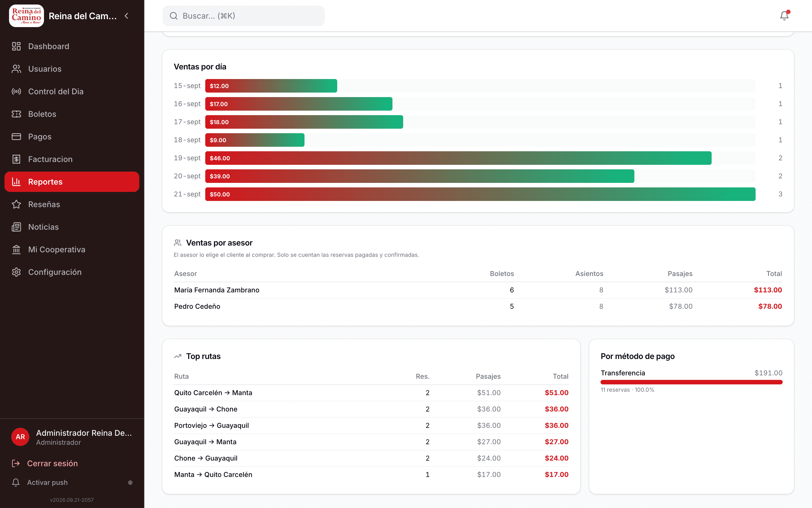
Task: Select the María Fernanda Zambrano row
Action: coord(478,290)
